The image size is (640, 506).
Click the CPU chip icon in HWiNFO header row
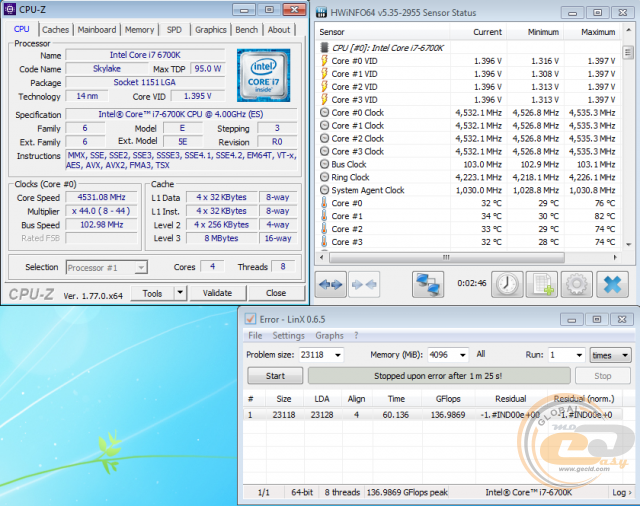coord(324,48)
